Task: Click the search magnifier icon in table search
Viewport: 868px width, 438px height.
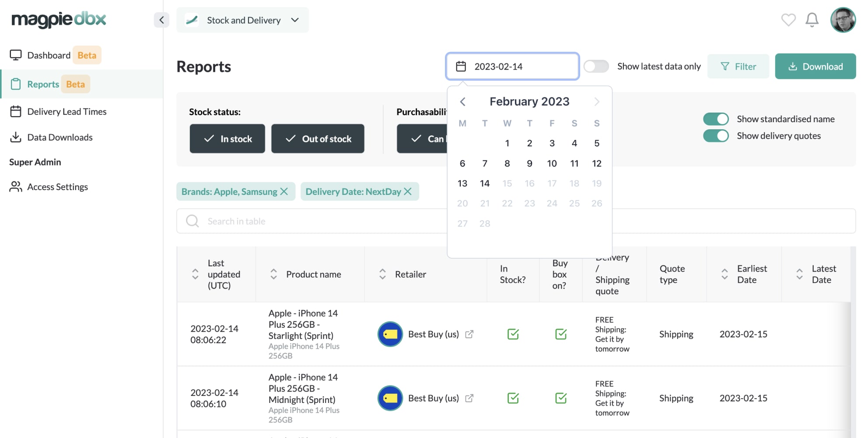Action: point(192,221)
